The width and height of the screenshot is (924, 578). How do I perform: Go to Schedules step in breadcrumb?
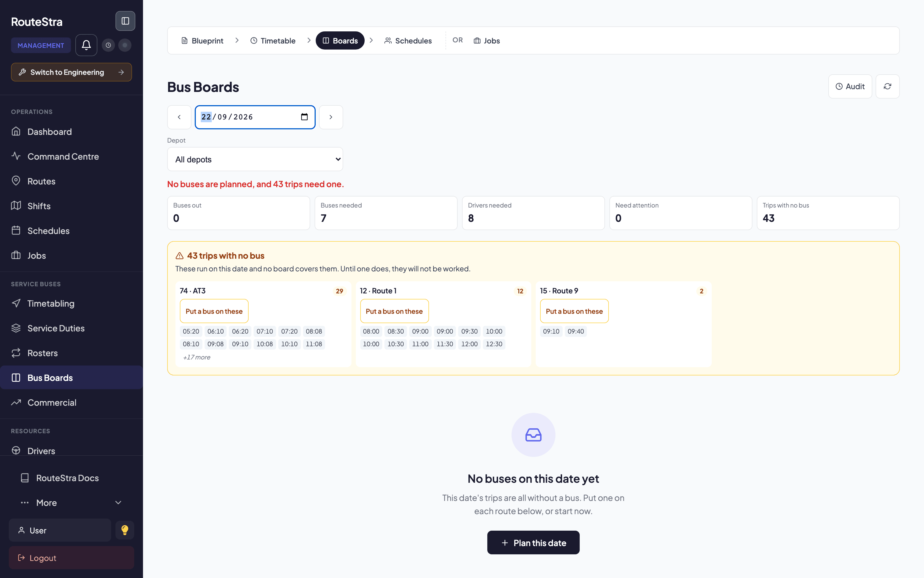[x=408, y=40]
